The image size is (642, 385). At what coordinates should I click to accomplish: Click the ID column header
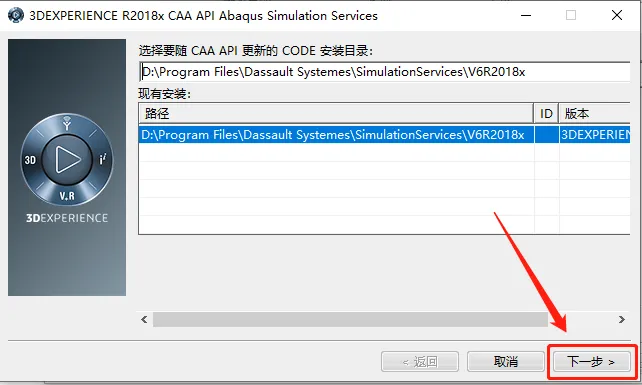pos(546,113)
